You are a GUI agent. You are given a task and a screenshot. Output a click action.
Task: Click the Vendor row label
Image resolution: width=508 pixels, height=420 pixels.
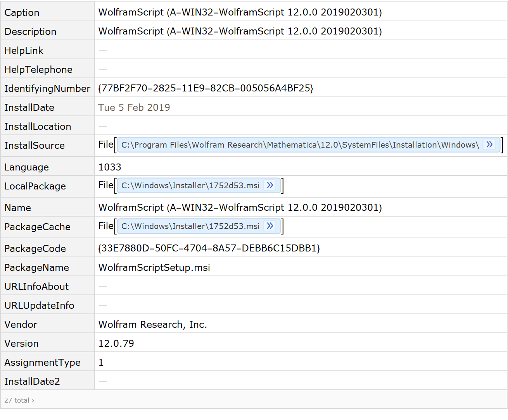[x=21, y=324]
